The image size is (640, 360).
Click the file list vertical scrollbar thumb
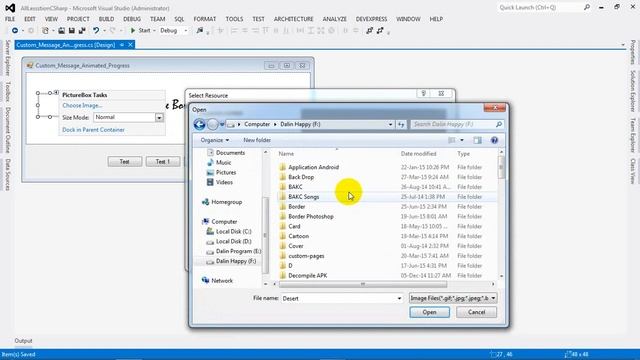tap(501, 167)
